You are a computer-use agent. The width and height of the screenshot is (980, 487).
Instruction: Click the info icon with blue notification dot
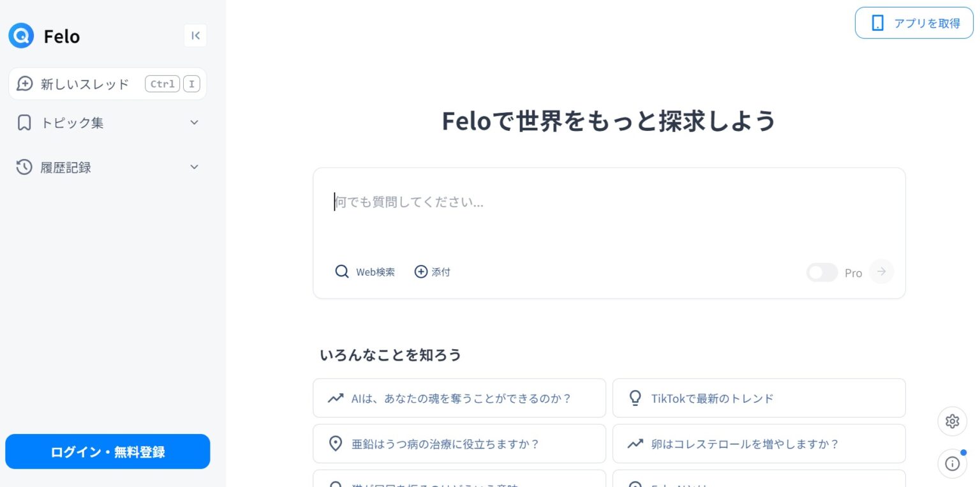coord(952,464)
